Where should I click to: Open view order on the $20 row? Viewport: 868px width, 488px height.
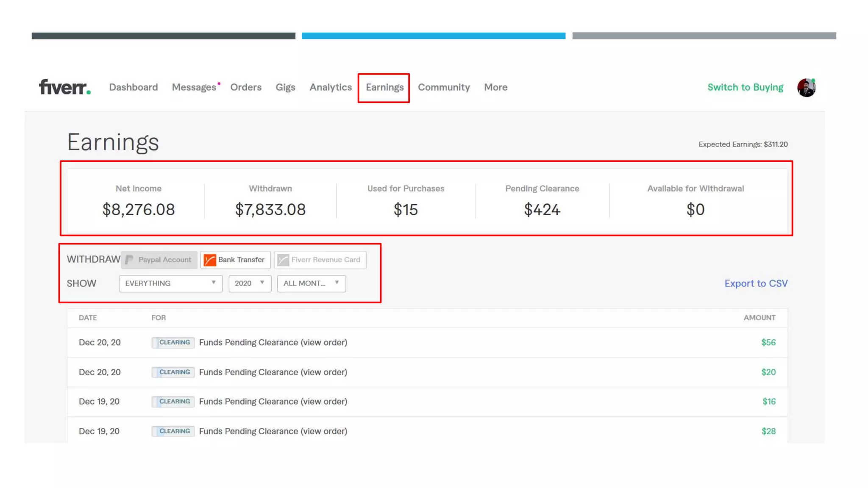coord(324,372)
